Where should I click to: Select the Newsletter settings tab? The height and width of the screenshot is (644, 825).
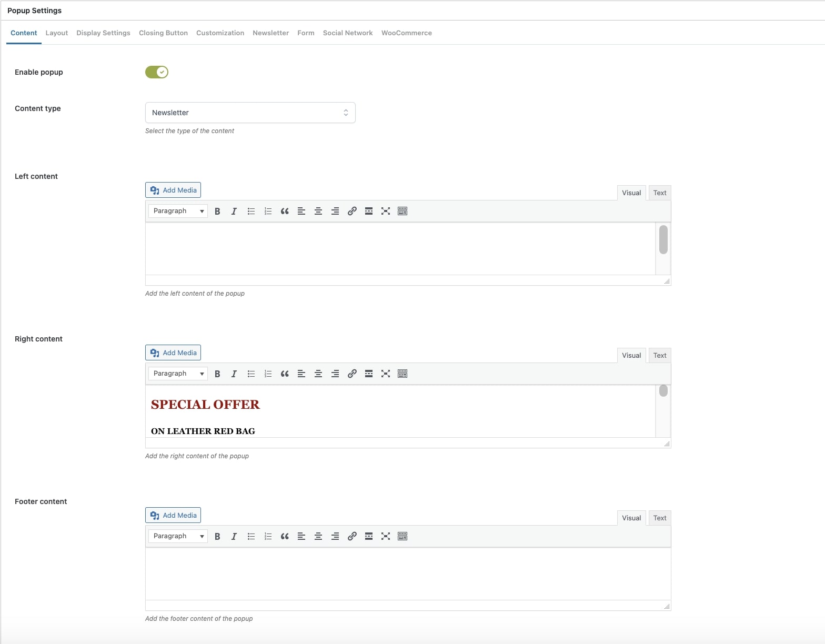pos(270,33)
